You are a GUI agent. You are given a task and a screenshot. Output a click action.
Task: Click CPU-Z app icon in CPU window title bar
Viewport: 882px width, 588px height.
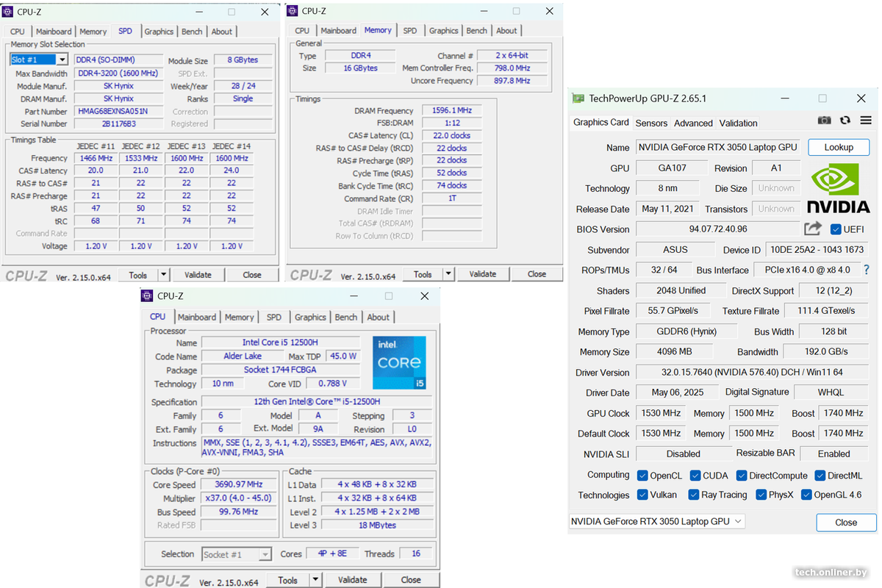[x=148, y=295]
